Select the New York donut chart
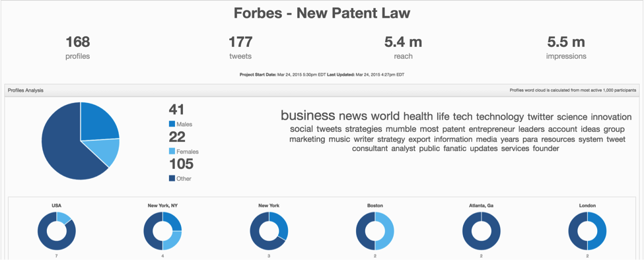This screenshot has height=260, width=644. (269, 231)
